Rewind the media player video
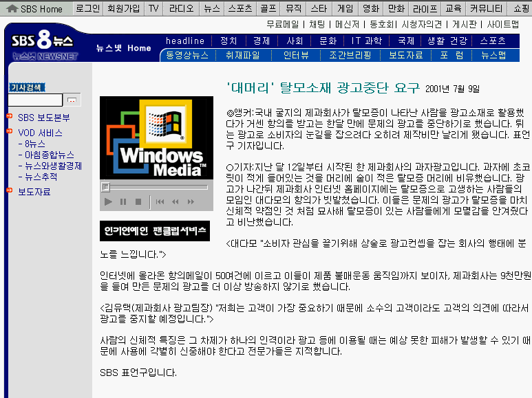This screenshot has width=532, height=398. point(175,201)
